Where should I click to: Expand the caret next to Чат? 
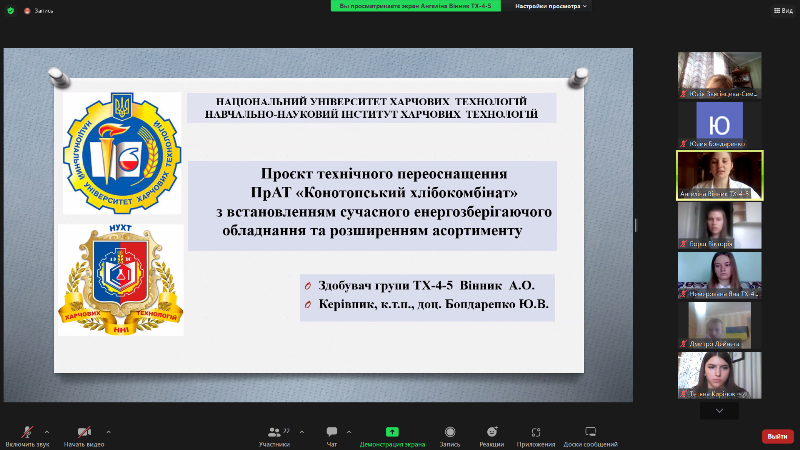click(x=349, y=432)
